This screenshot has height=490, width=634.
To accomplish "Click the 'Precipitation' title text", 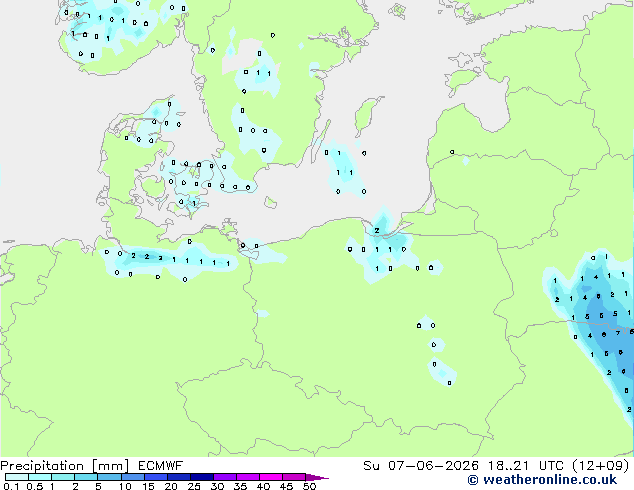I will [x=42, y=466].
